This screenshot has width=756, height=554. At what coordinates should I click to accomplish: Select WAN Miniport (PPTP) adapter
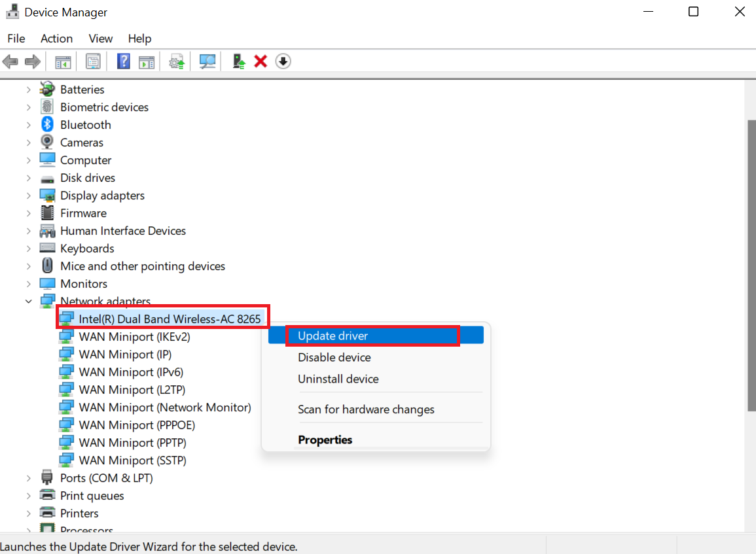(x=133, y=443)
